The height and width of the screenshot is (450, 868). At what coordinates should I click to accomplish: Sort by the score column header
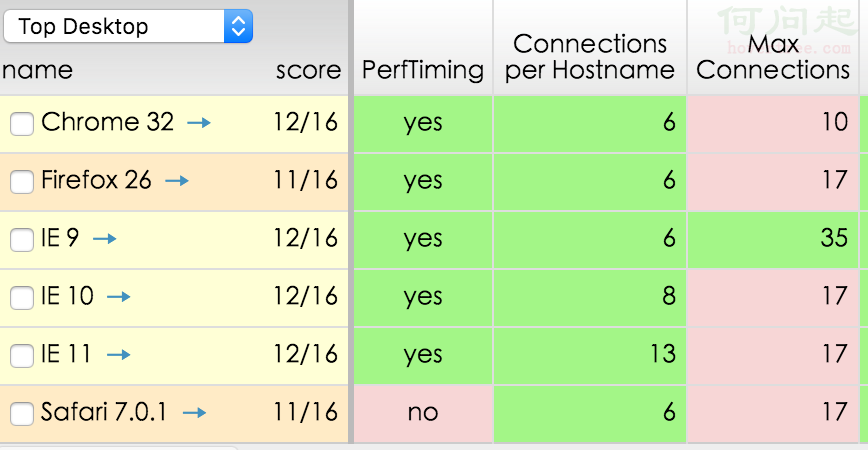pyautogui.click(x=308, y=70)
